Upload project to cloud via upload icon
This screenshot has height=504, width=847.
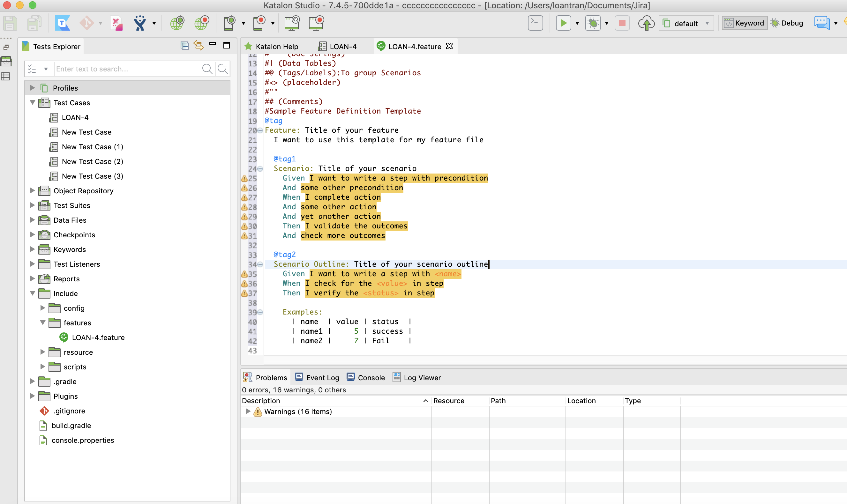point(647,23)
